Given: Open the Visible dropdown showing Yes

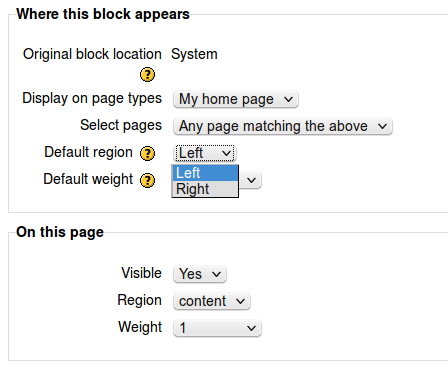Looking at the screenshot, I should pos(200,274).
